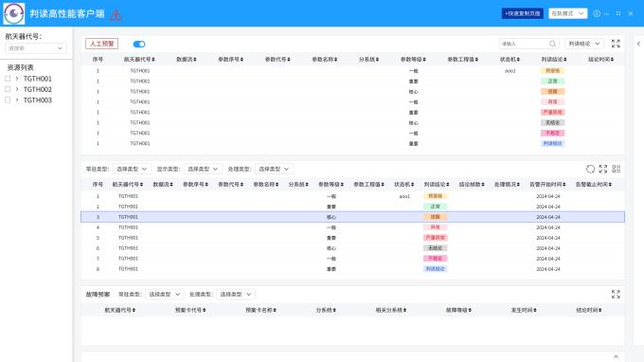Click the TGTH002 tree label
644x362 pixels.
[37, 89]
